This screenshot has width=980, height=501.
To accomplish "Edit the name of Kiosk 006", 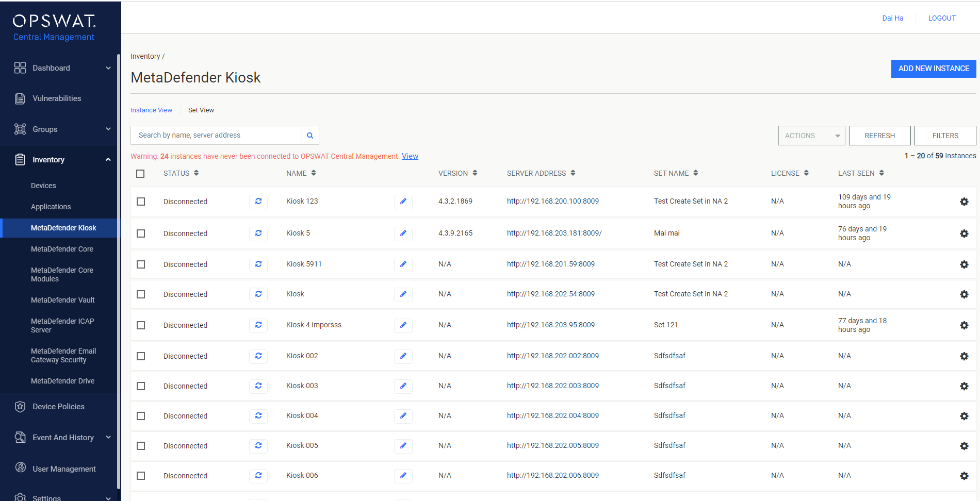I will pyautogui.click(x=403, y=476).
